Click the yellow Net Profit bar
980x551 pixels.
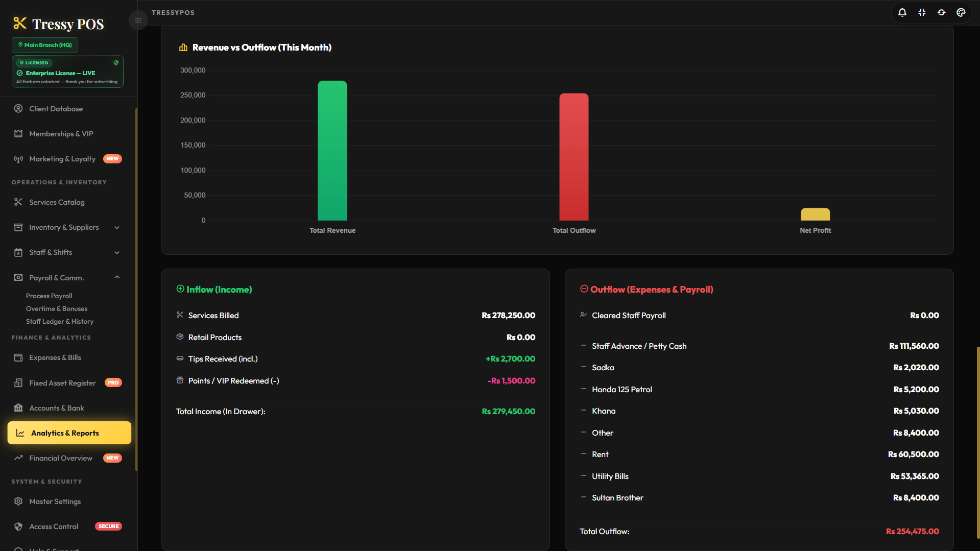(815, 214)
